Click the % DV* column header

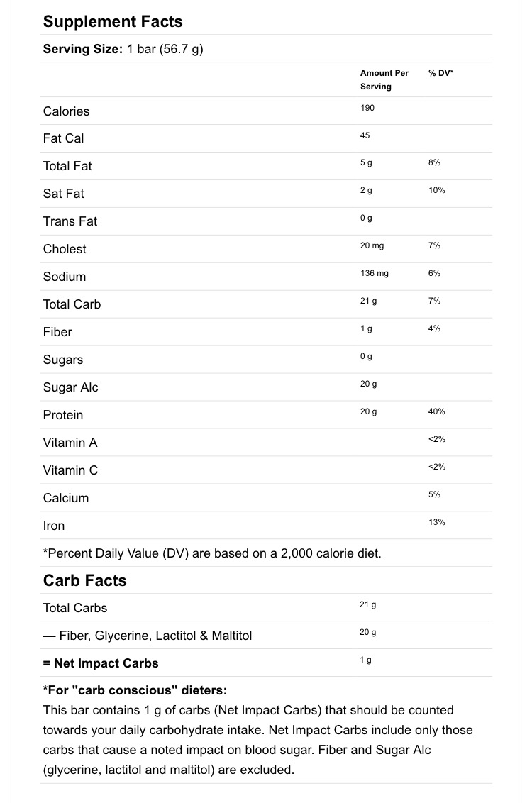(441, 73)
